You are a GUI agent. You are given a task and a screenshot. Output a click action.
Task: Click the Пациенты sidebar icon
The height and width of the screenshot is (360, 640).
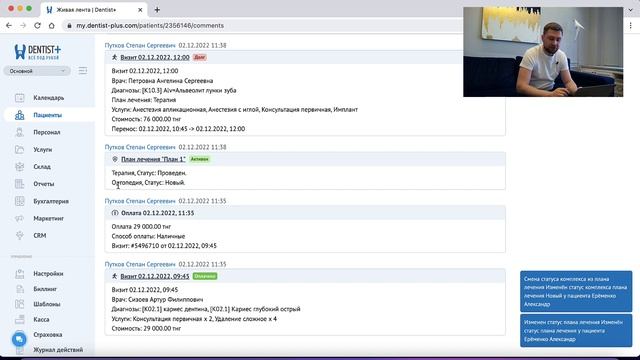coord(20,115)
